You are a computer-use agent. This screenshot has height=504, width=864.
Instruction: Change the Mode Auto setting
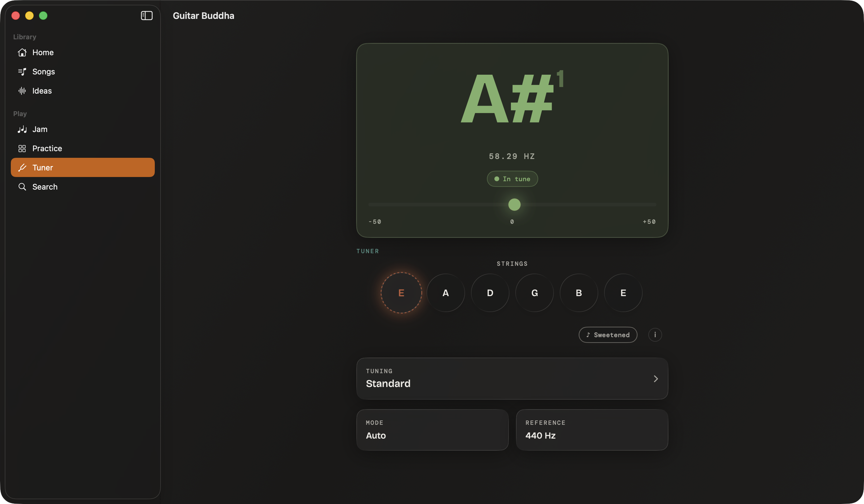tap(432, 430)
